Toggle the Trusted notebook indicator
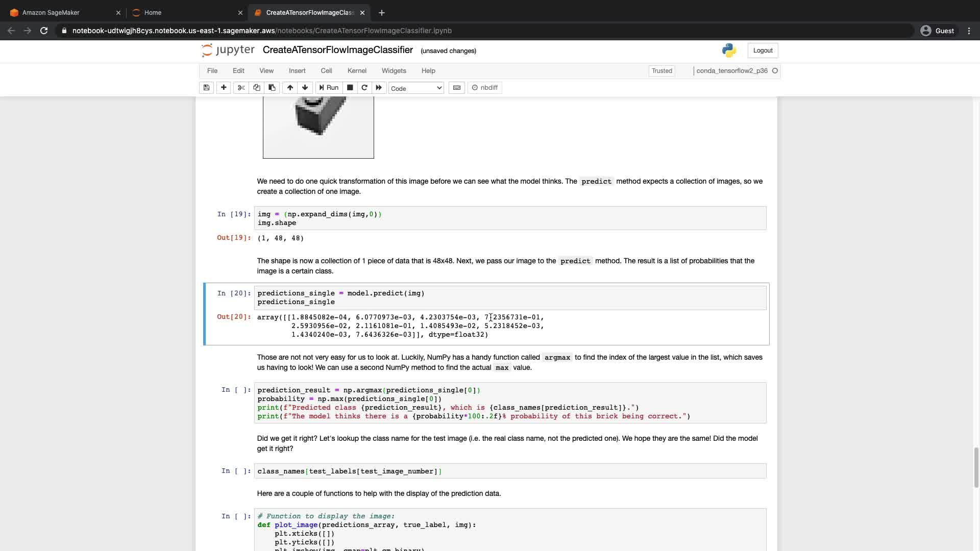This screenshot has width=980, height=551. (x=661, y=71)
